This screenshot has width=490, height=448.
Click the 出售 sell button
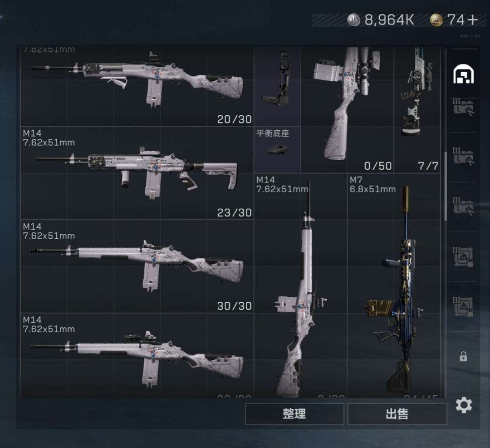click(397, 414)
